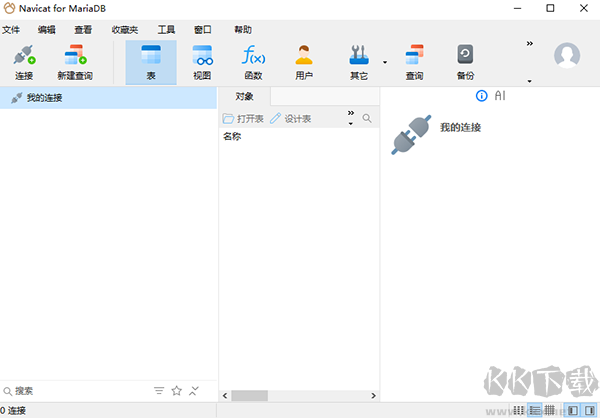Open the 帮助 (Help) menu
This screenshot has width=600, height=418.
(x=243, y=30)
